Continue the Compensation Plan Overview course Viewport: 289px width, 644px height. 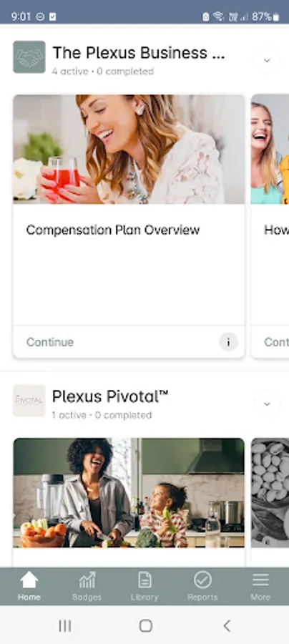pos(50,342)
